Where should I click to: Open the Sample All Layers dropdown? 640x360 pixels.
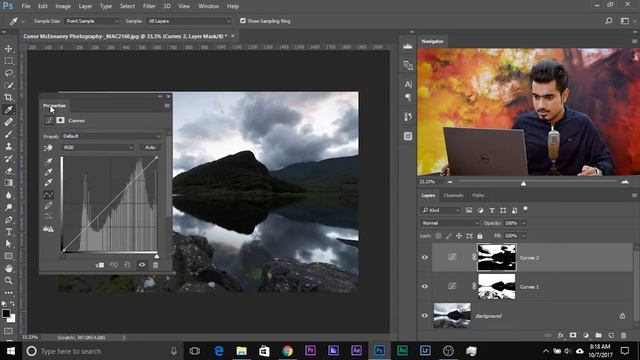pyautogui.click(x=189, y=21)
